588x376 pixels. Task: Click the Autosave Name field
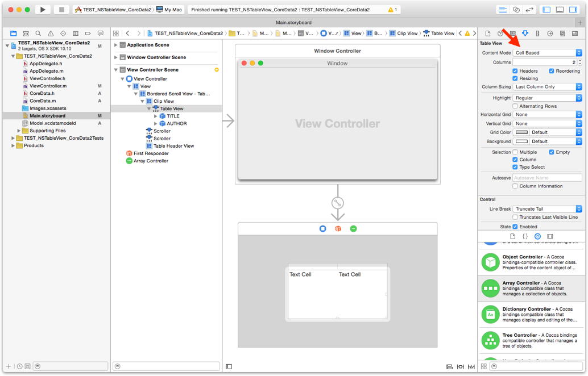(547, 178)
